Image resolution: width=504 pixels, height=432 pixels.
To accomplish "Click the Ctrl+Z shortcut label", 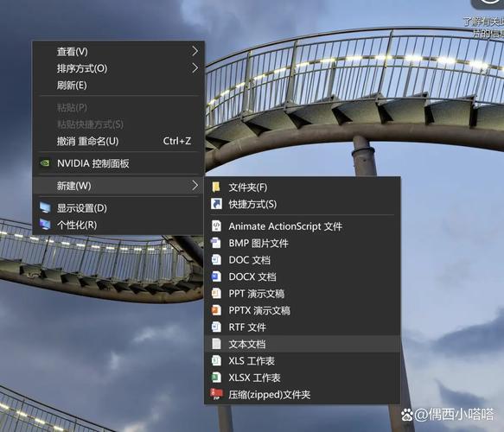I will point(177,141).
